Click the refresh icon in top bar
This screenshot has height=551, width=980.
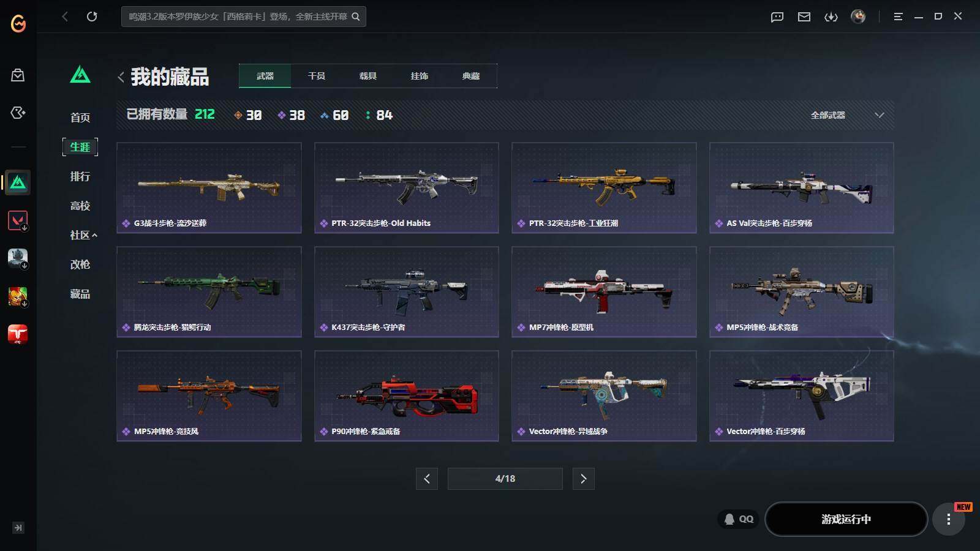(x=92, y=17)
